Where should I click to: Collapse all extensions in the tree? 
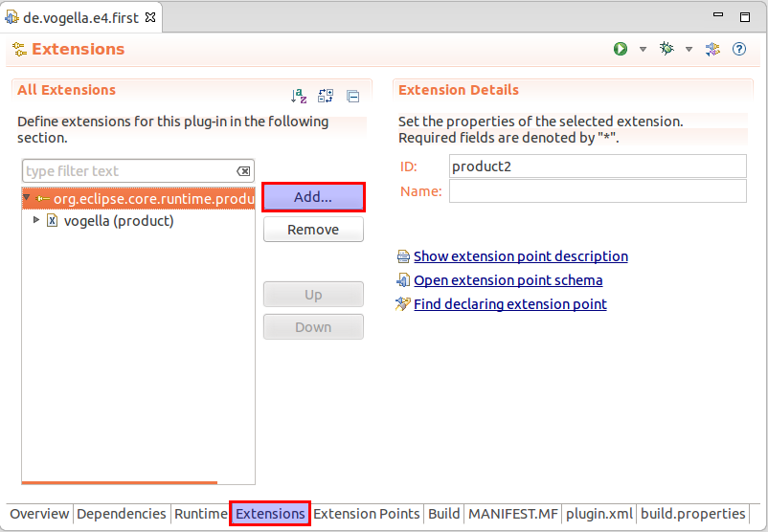pos(352,96)
